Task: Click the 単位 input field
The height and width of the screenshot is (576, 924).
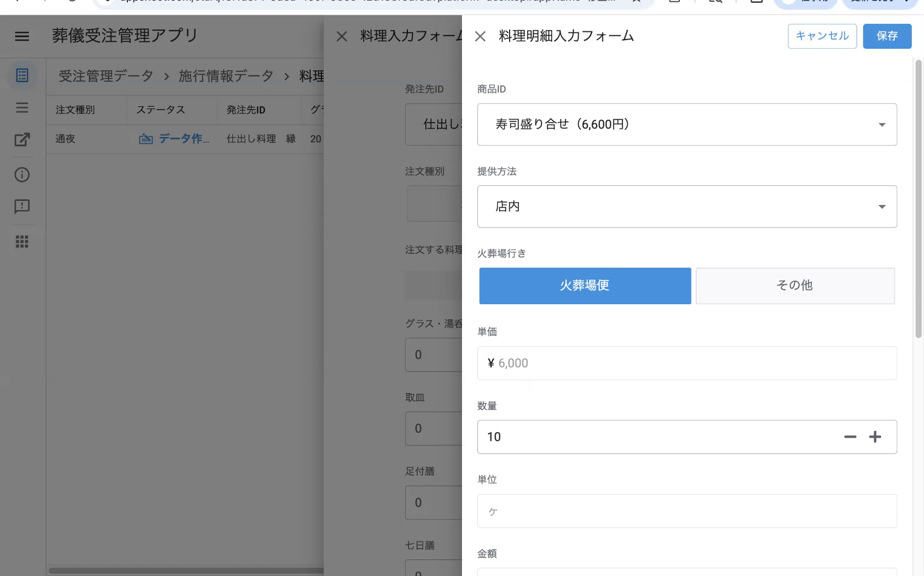Action: point(687,511)
